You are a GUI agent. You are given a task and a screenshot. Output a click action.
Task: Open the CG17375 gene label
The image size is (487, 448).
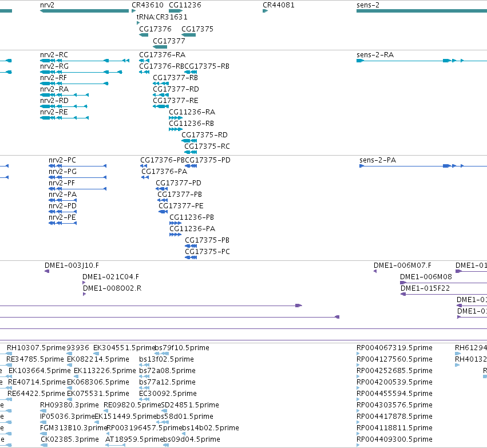coord(197,29)
